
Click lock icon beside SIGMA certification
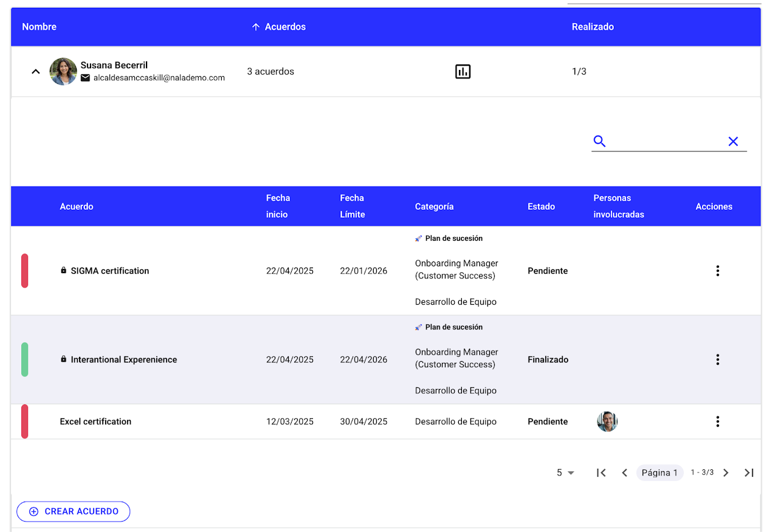click(x=63, y=271)
